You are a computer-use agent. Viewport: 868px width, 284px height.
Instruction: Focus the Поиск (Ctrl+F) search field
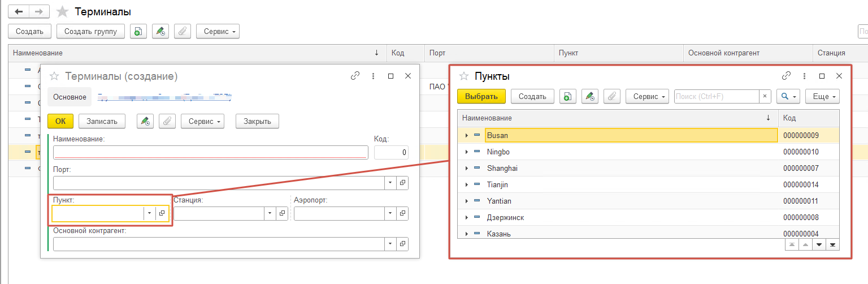point(717,97)
